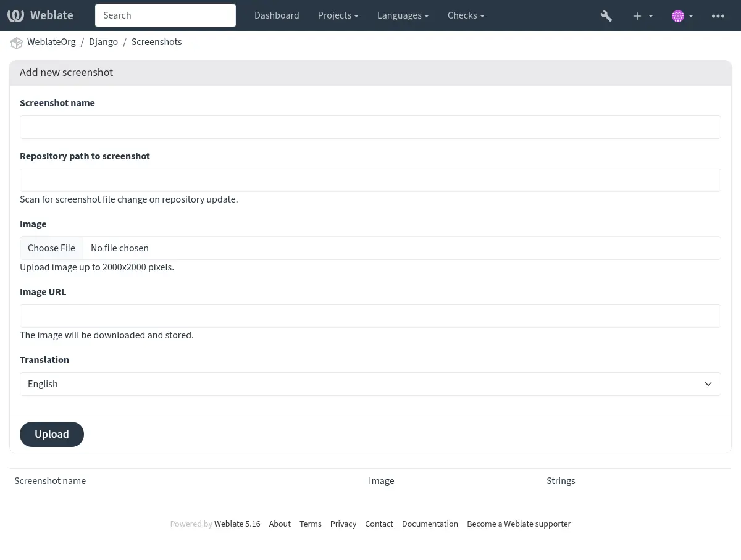Click Become a Weblate supporter
This screenshot has width=741, height=560.
tap(519, 524)
